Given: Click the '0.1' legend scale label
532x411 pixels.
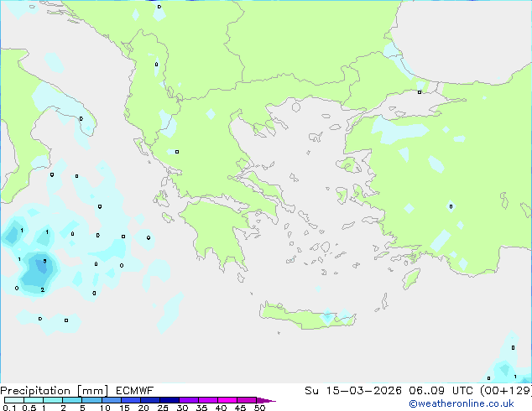Looking at the screenshot, I should click(x=9, y=408).
